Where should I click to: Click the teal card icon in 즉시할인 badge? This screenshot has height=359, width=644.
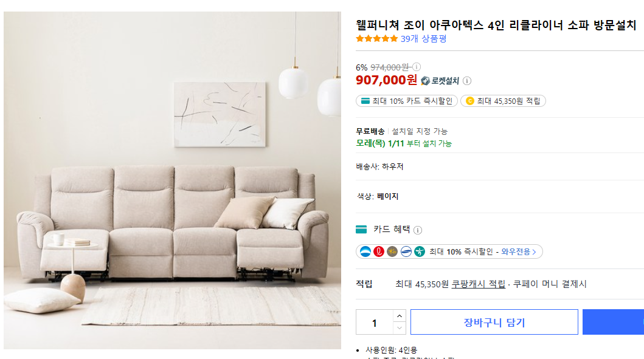tap(365, 100)
